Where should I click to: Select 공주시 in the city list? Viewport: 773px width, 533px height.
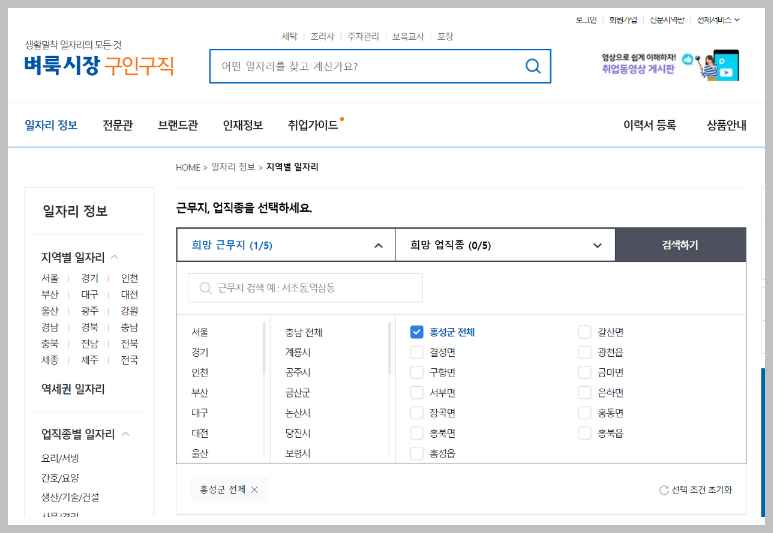tap(298, 373)
